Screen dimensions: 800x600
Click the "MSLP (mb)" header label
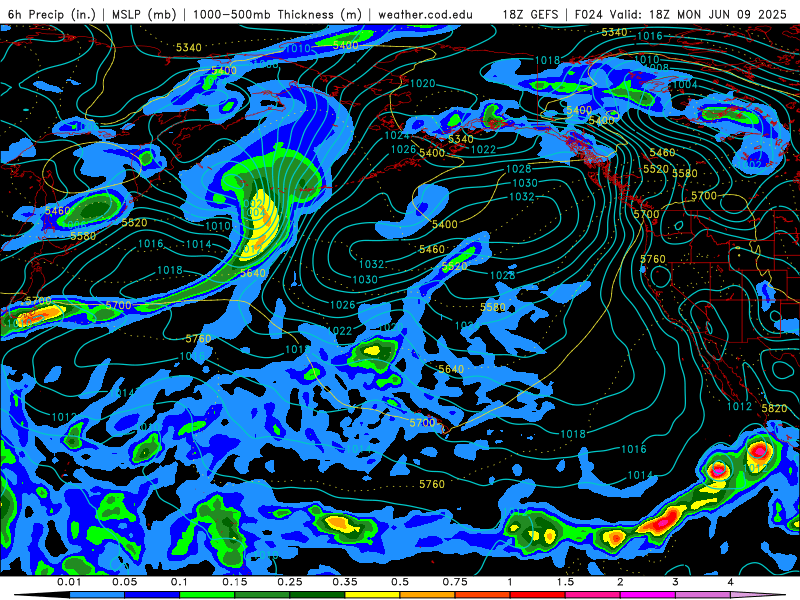click(144, 14)
